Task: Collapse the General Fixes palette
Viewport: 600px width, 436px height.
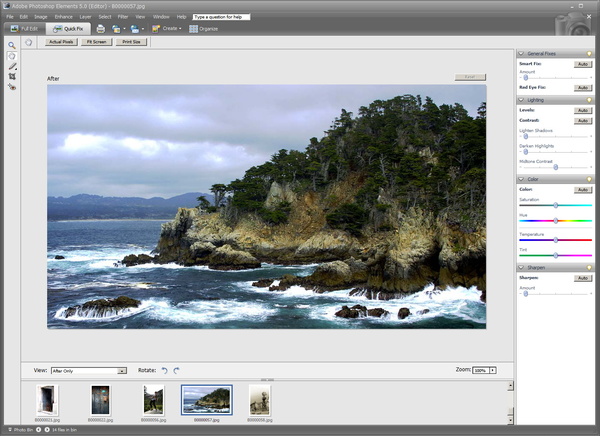Action: (x=521, y=54)
